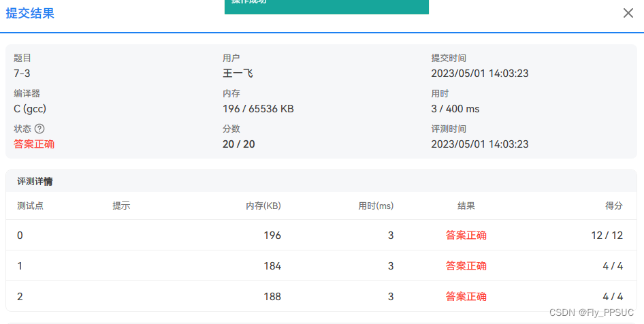
Task: Click the 提示 column header
Action: coord(122,206)
